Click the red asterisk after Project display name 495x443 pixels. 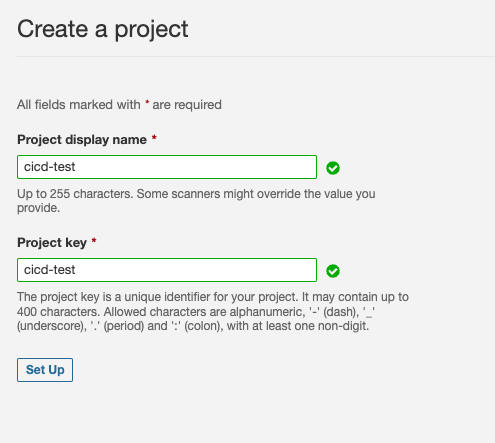[x=154, y=137]
